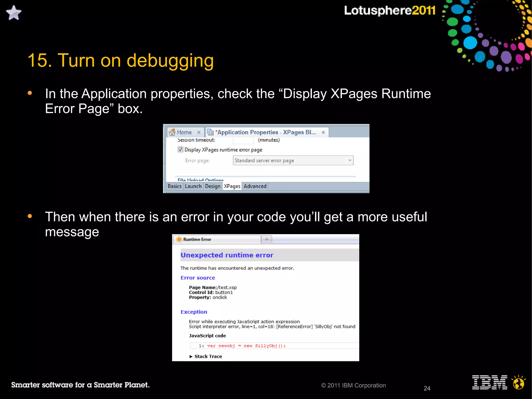Click the File Upload Options section heading
The height and width of the screenshot is (399, 532).
pyautogui.click(x=201, y=180)
